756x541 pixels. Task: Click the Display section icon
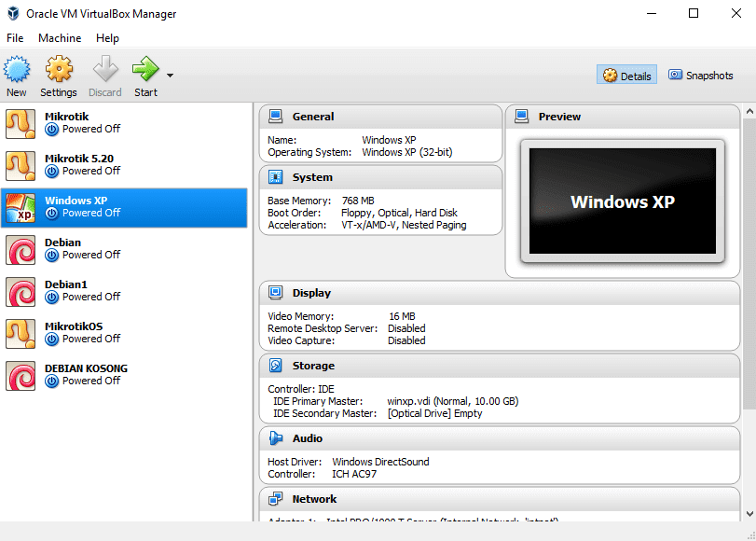(x=276, y=293)
